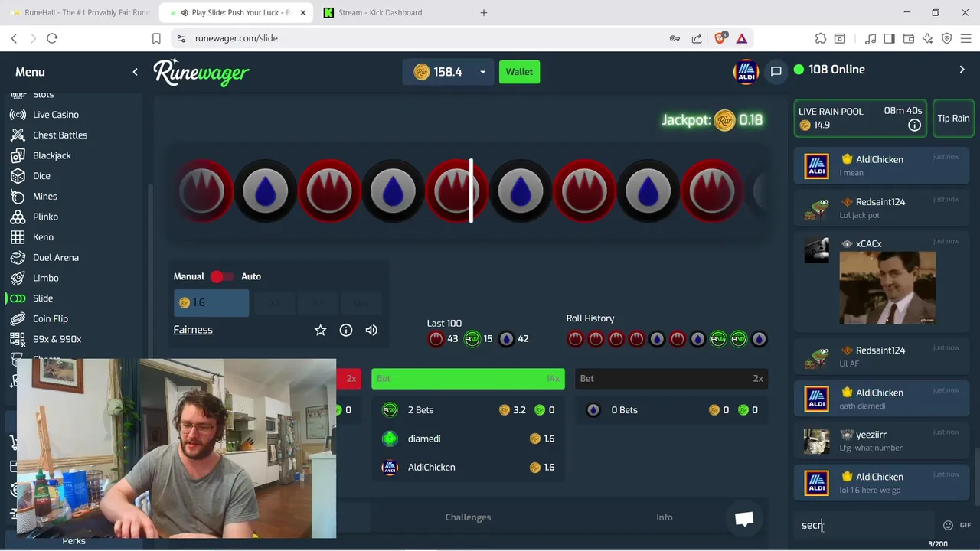Open Duel Arena from sidebar

(55, 257)
